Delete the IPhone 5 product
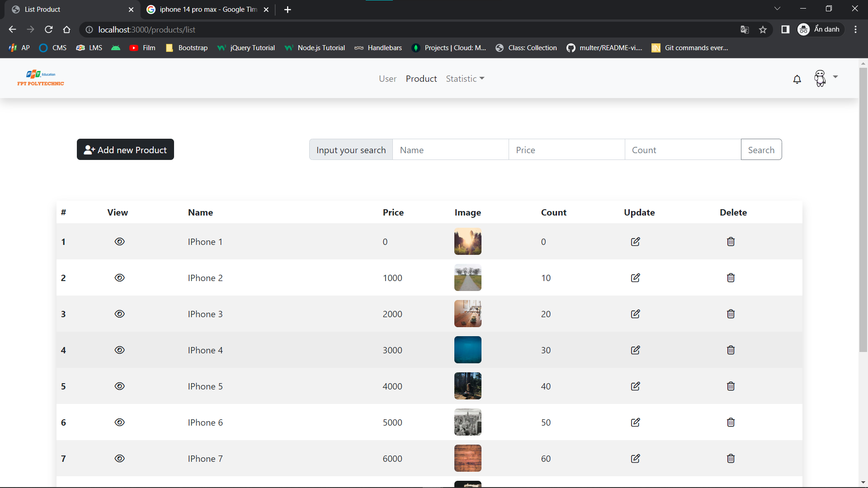Image resolution: width=868 pixels, height=488 pixels. point(731,386)
